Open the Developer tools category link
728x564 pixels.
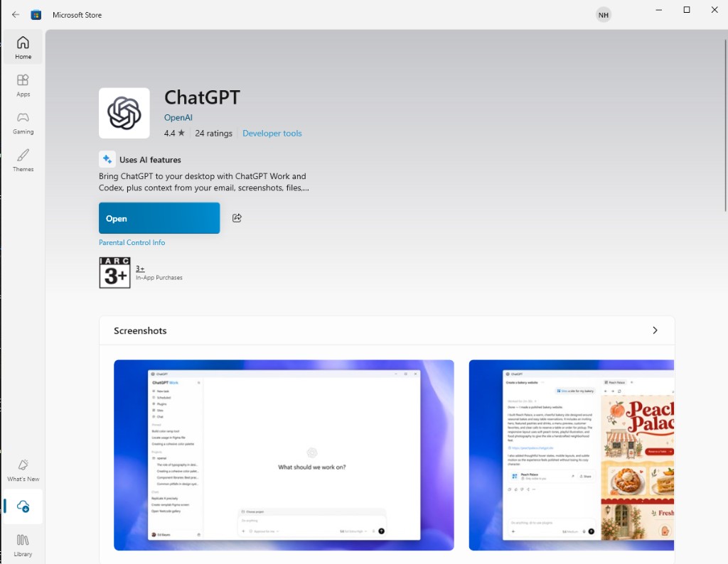[x=272, y=134]
